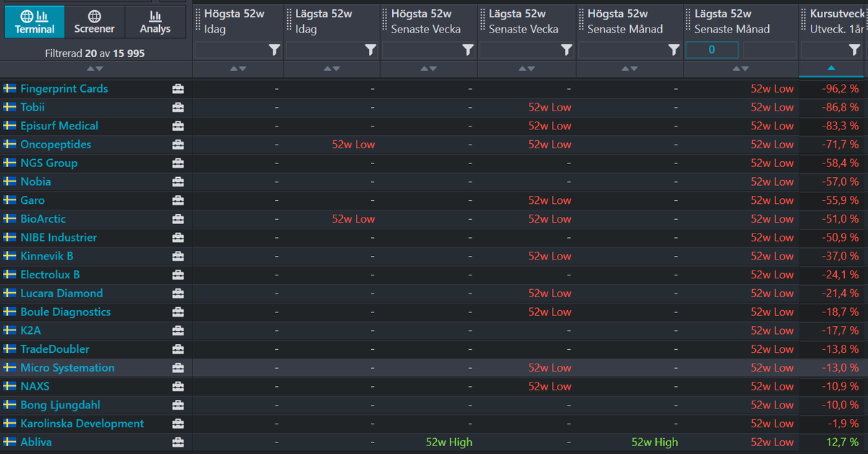Image resolution: width=868 pixels, height=454 pixels.
Task: Click Abliva's green 52w High weekly cell
Action: coord(448,442)
